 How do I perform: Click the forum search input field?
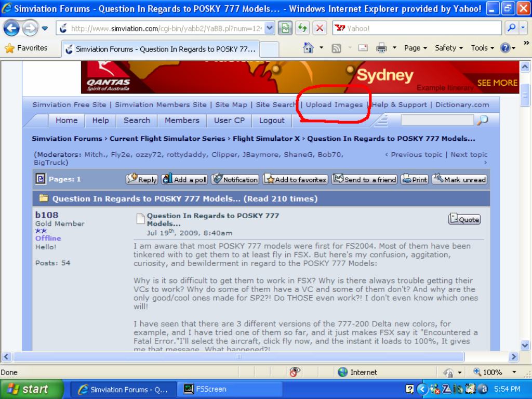pyautogui.click(x=437, y=121)
